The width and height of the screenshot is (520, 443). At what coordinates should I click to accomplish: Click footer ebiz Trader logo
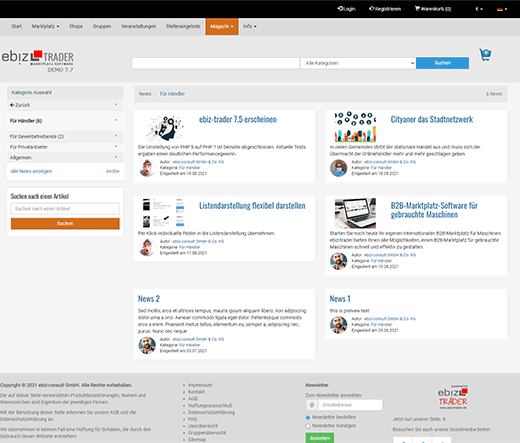(x=453, y=397)
